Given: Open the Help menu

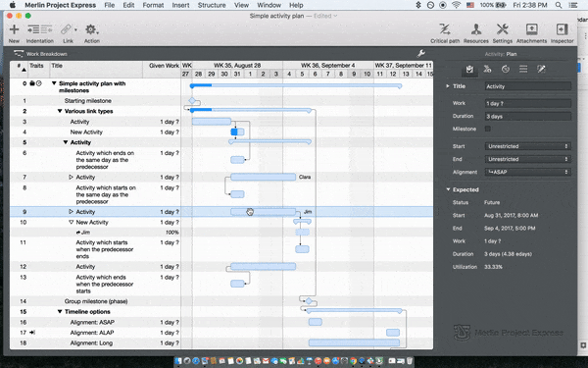Looking at the screenshot, I should pyautogui.click(x=296, y=5).
